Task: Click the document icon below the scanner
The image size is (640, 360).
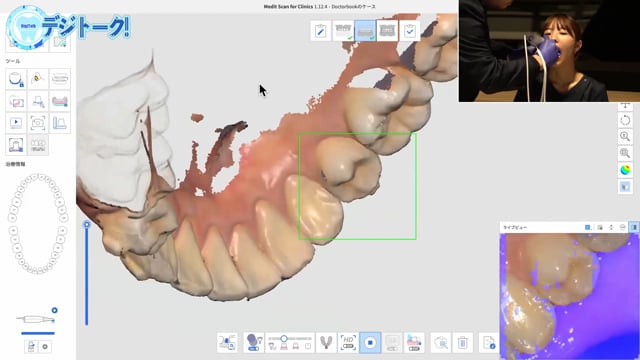Action: click(31, 347)
